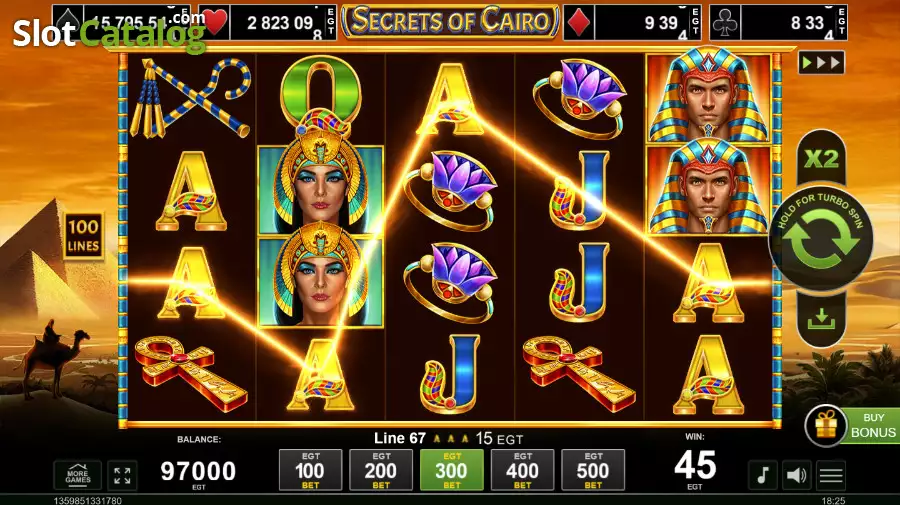Click the triple-arrow fast forward icon

coord(821,62)
